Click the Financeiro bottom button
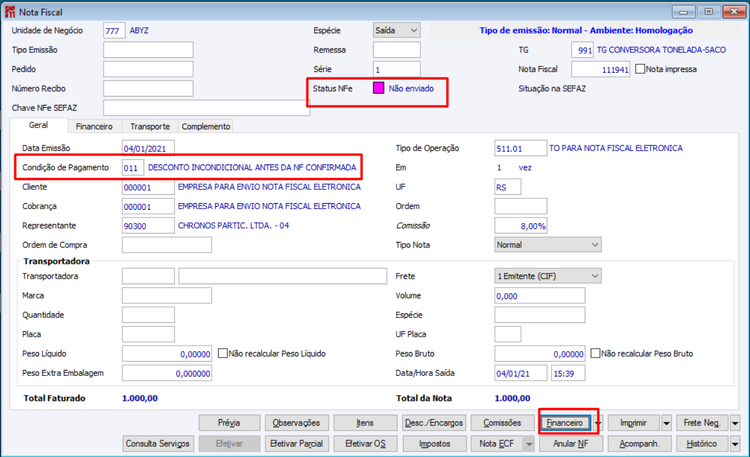Viewport: 750px width, 457px height. point(565,423)
